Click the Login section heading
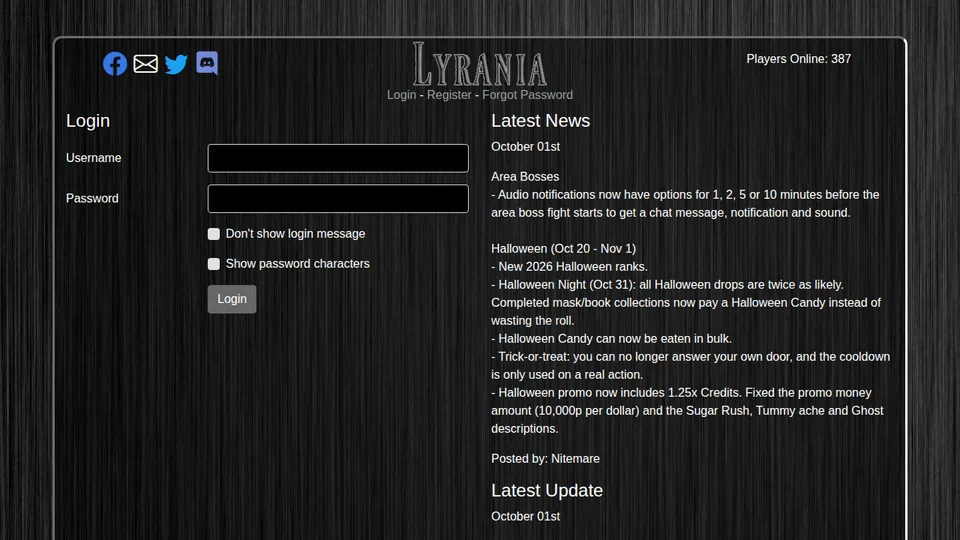Image resolution: width=960 pixels, height=540 pixels. (x=88, y=121)
